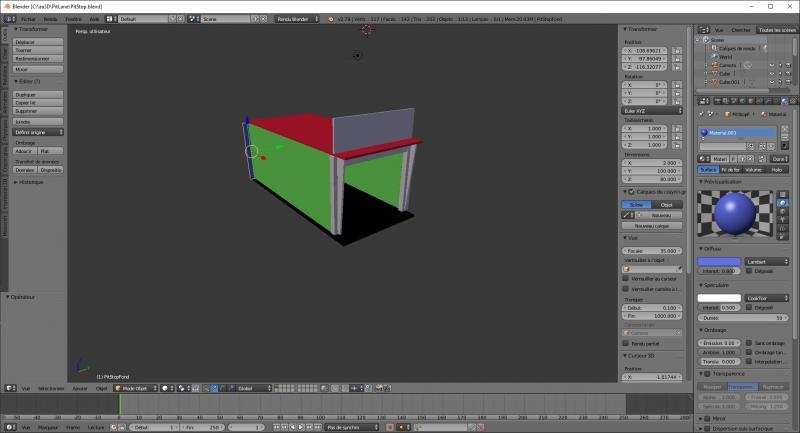The height and width of the screenshot is (433, 800).
Task: Open the Définir origine dropdown
Action: (x=38, y=132)
